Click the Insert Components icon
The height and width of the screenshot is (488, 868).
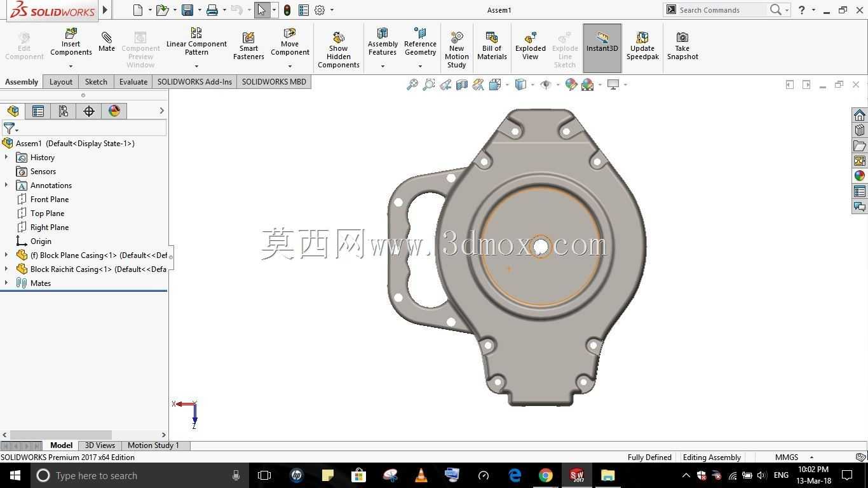click(x=71, y=33)
